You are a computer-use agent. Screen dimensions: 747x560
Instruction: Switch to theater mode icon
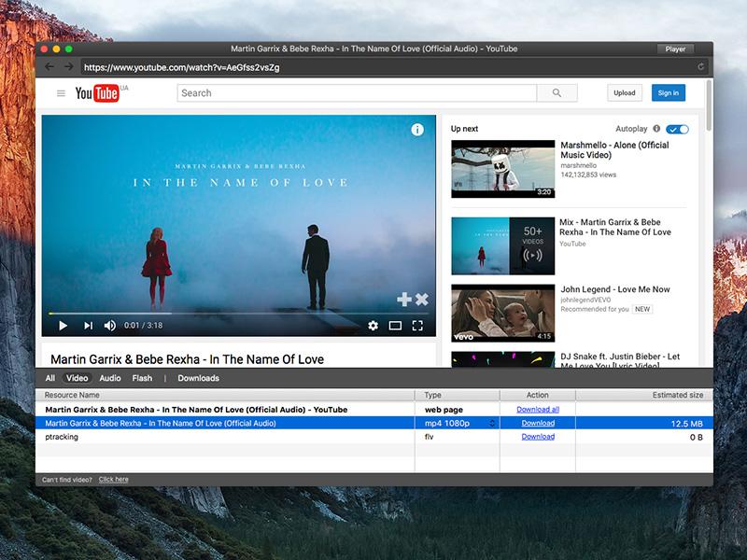[395, 326]
